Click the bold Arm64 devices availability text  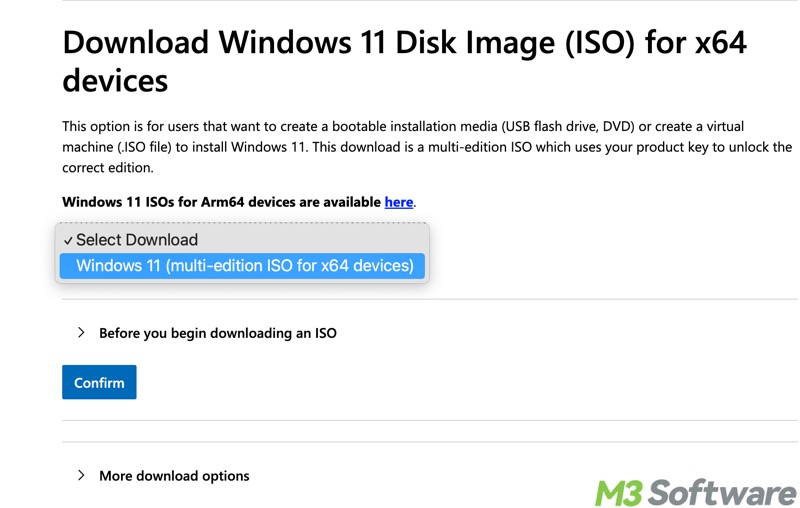tap(222, 202)
